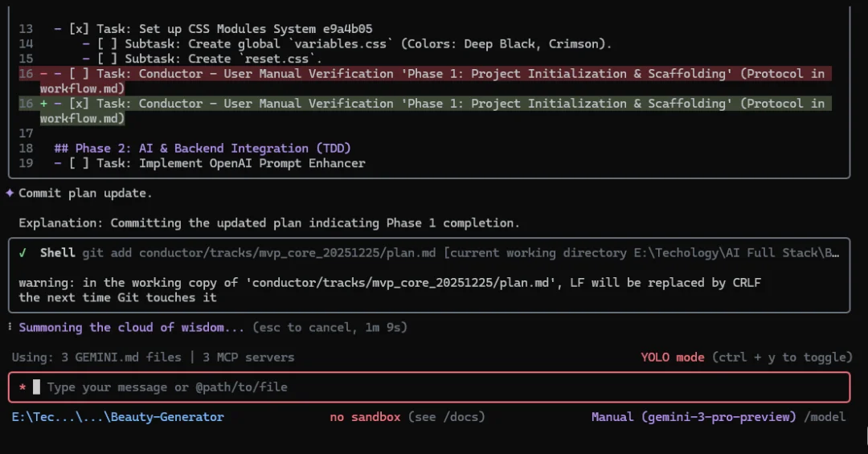Click the '(ctrl + y to toggle)' hint

782,357
